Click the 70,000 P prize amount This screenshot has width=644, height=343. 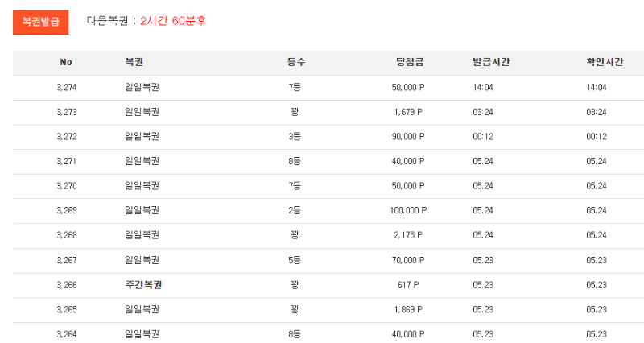coord(408,260)
